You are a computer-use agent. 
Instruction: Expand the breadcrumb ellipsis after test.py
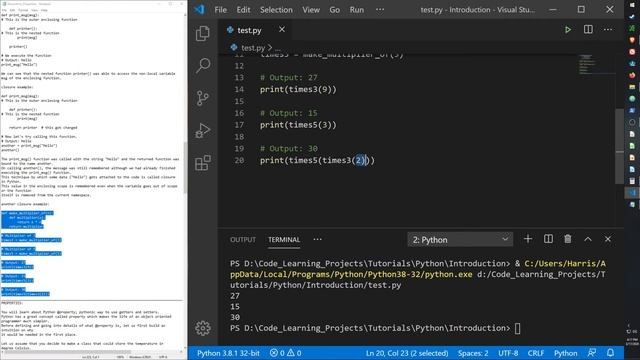pyautogui.click(x=278, y=48)
